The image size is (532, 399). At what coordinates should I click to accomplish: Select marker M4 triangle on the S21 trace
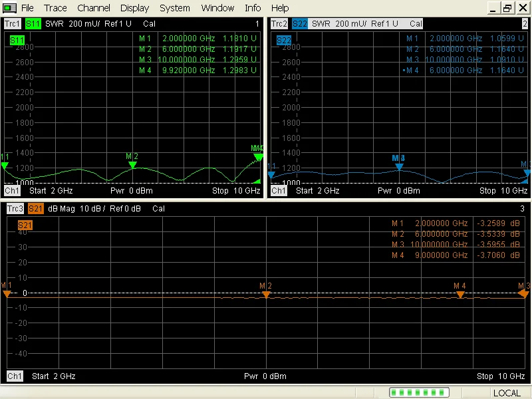tap(460, 294)
